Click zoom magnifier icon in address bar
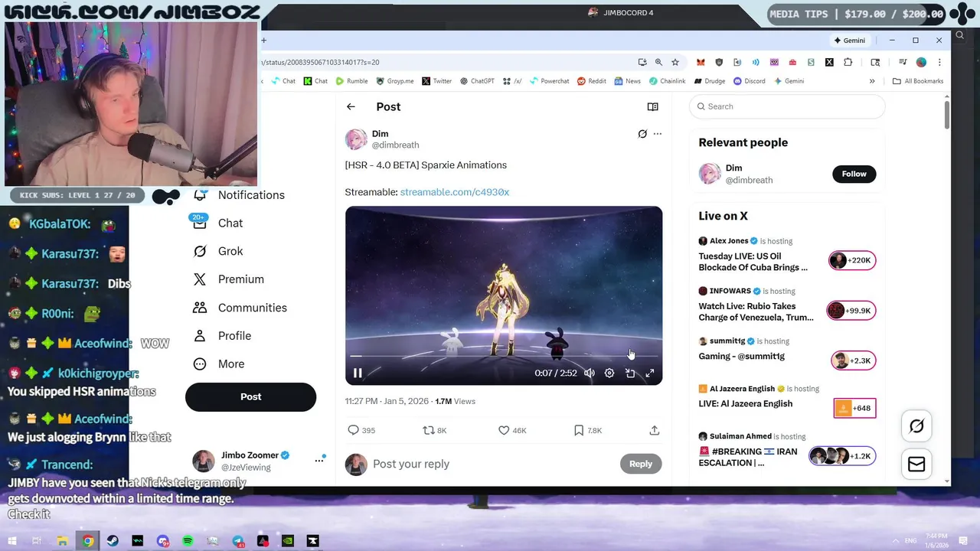This screenshot has height=551, width=980. [658, 62]
